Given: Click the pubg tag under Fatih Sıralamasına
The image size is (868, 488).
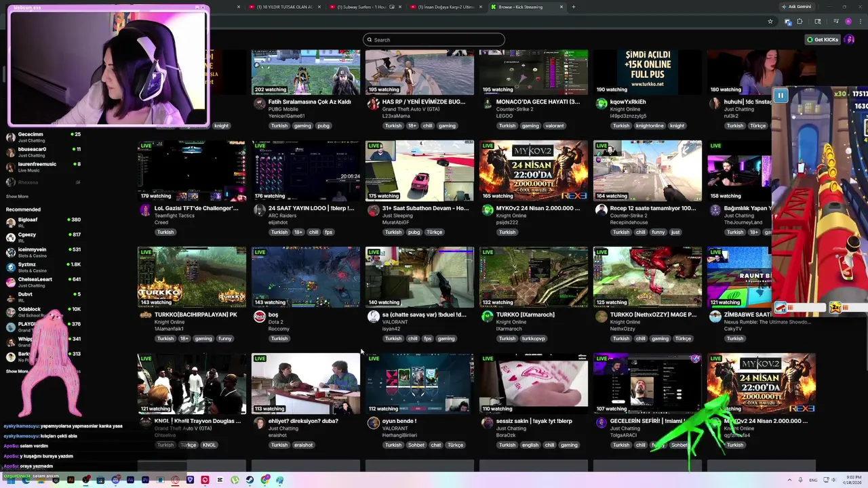Looking at the screenshot, I should [323, 125].
